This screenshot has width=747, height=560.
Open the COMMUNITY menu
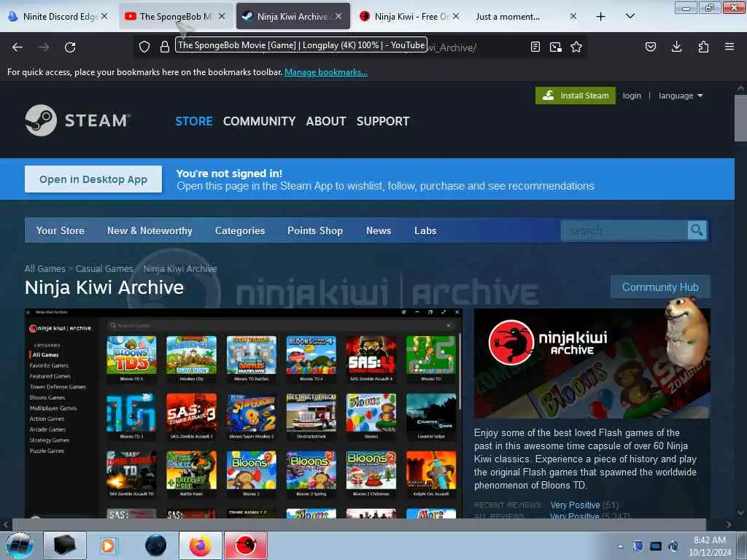[x=259, y=122]
